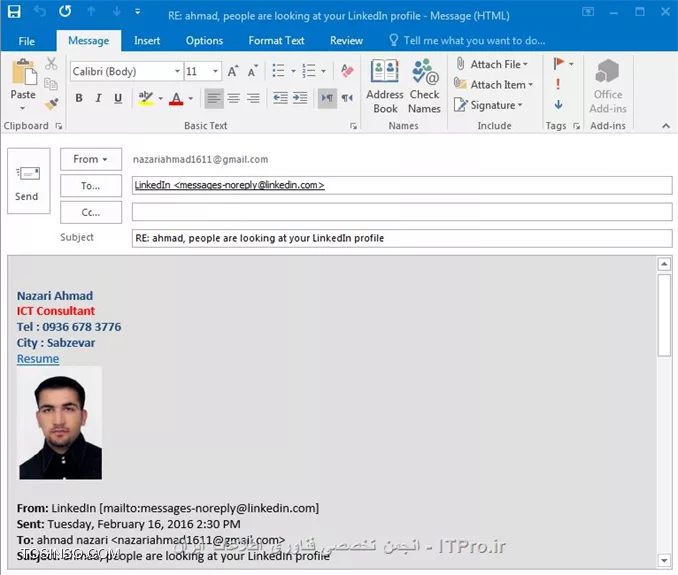Mark message High Importance
The height and width of the screenshot is (575, 678).
558,84
